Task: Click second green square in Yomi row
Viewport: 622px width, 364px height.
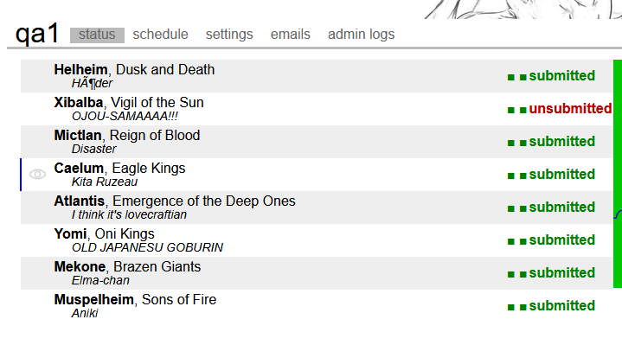Action: 523,241
